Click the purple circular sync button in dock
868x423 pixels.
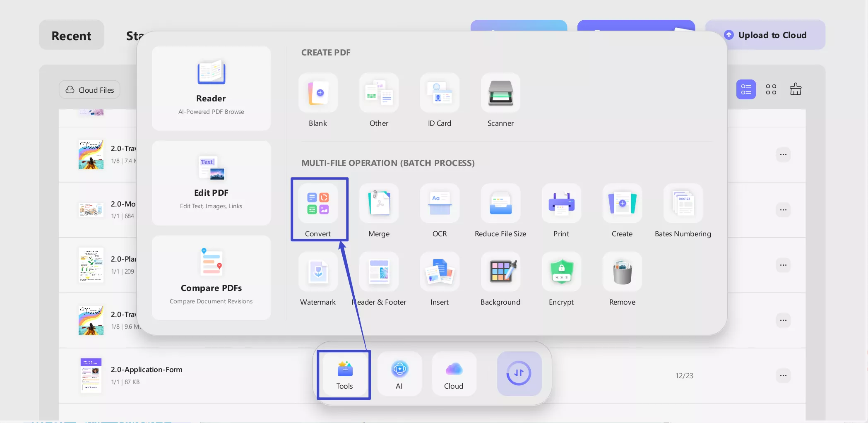[x=519, y=373]
